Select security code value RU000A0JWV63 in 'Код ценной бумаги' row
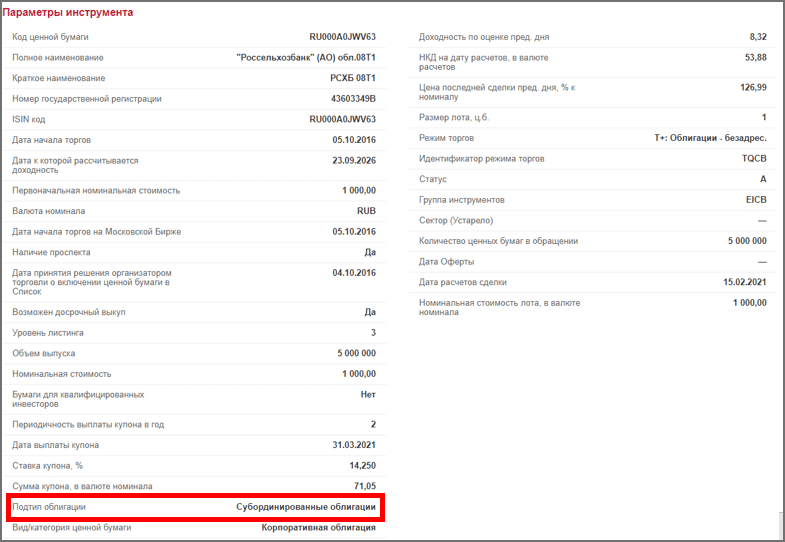 [342, 37]
